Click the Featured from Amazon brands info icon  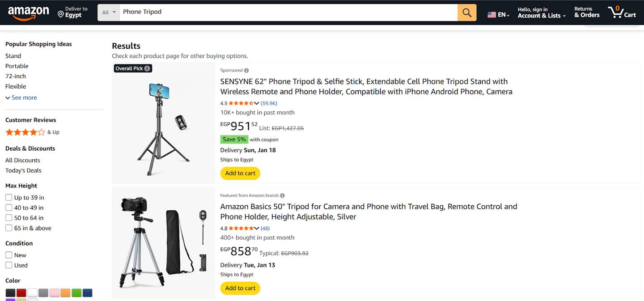pos(282,195)
